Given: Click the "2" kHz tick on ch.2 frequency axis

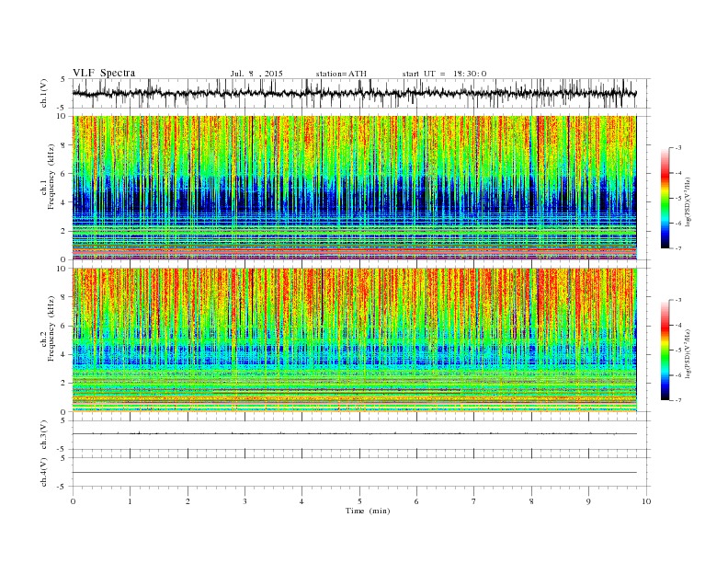Looking at the screenshot, I should pyautogui.click(x=64, y=383).
